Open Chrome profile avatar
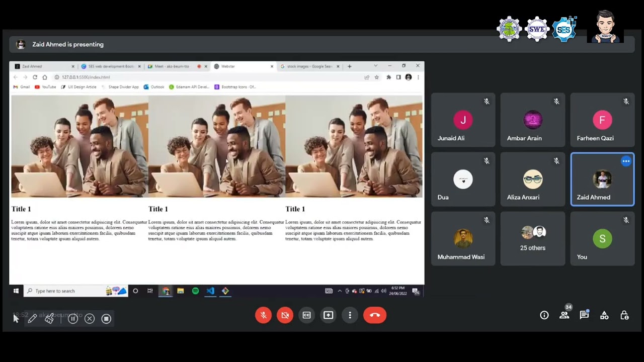 [x=408, y=77]
